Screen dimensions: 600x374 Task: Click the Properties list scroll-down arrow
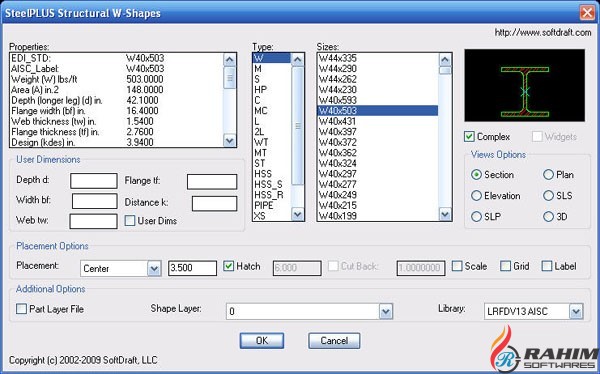click(x=229, y=140)
